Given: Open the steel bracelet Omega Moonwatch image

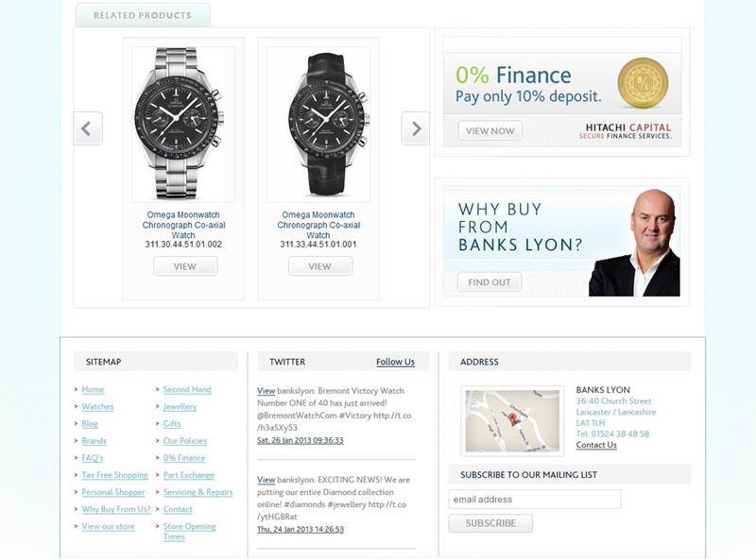Looking at the screenshot, I should (x=183, y=124).
